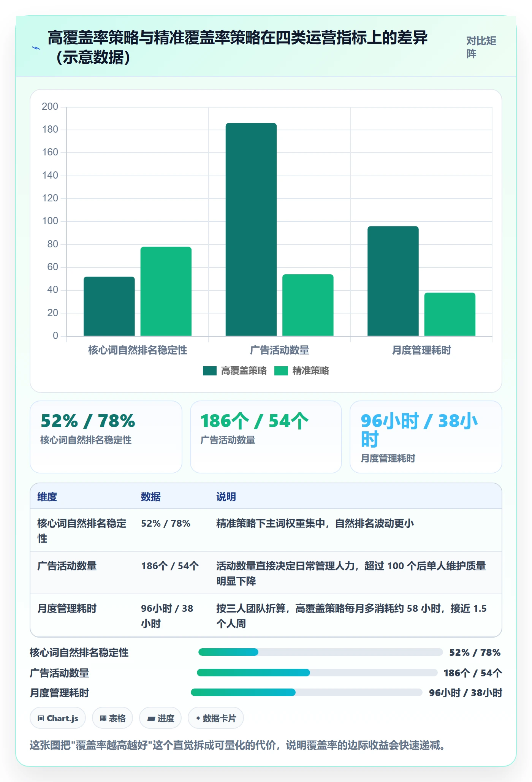
Task: Toggle the 精准策略 legend swatch
Action: [281, 371]
